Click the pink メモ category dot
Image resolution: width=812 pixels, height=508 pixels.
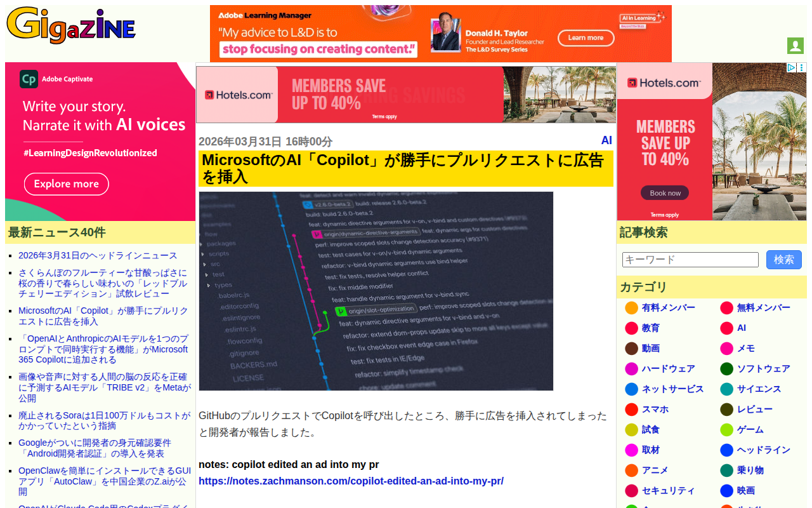click(x=726, y=349)
